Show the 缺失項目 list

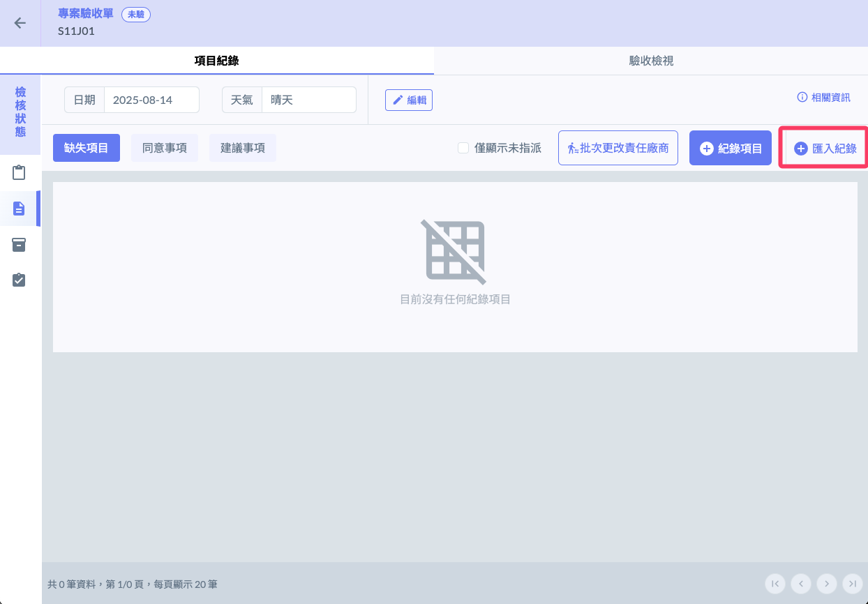87,148
